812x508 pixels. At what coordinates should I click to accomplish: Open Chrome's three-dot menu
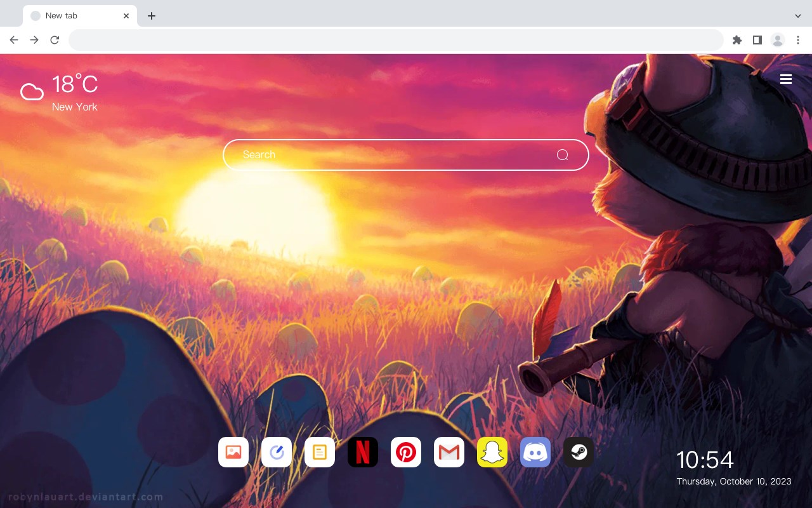pyautogui.click(x=798, y=40)
